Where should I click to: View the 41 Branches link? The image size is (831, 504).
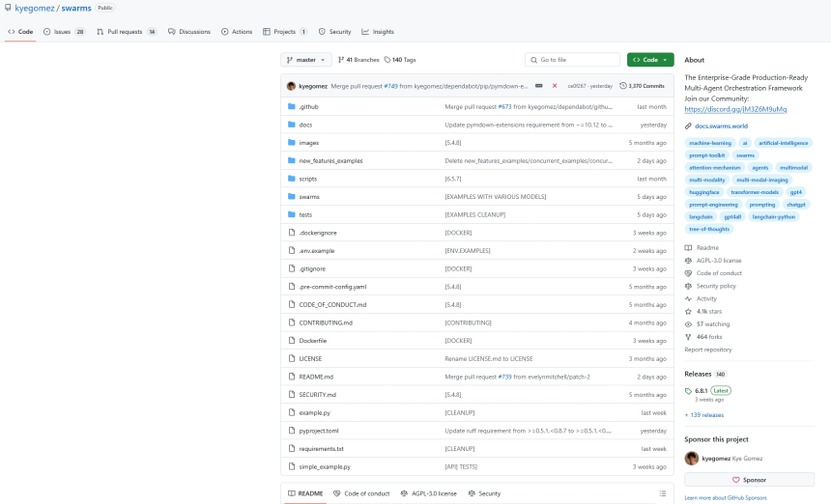pyautogui.click(x=358, y=60)
